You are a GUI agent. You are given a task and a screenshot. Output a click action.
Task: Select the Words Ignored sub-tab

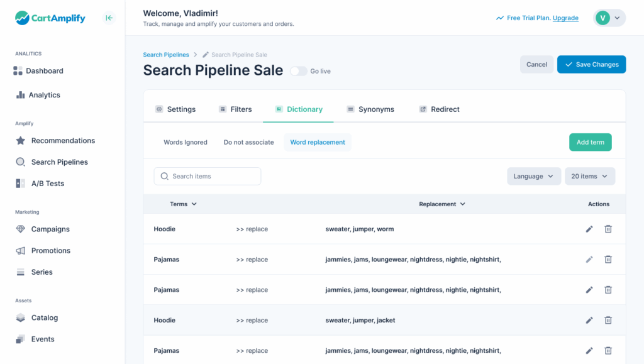(x=186, y=142)
